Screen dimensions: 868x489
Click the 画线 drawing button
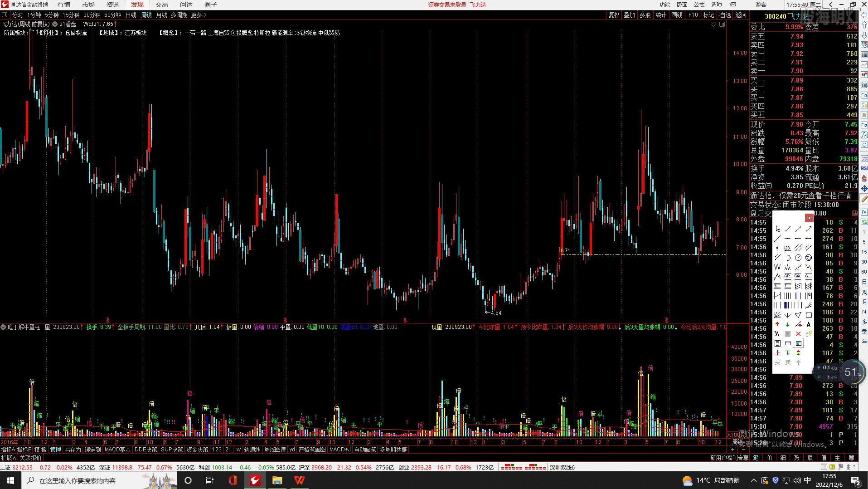click(677, 15)
